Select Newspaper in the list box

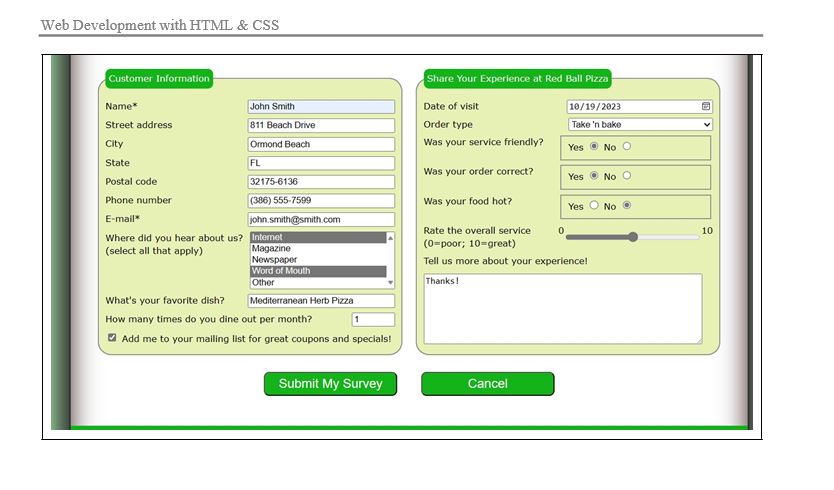[318, 260]
